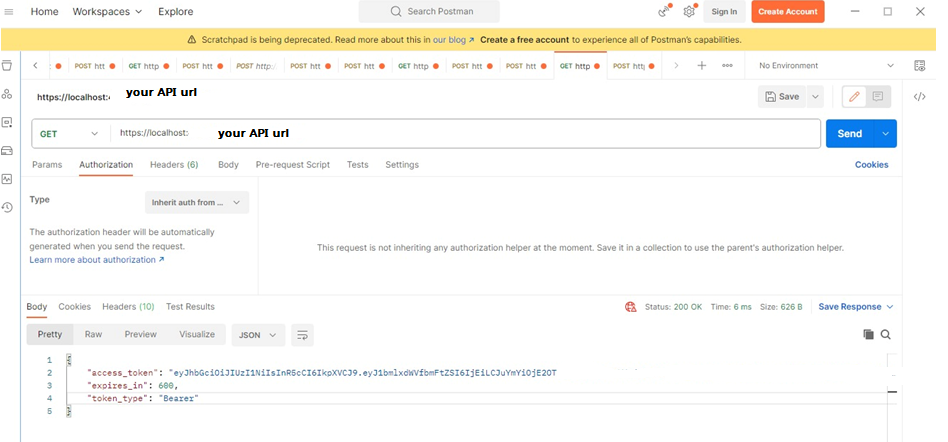Open the response Cookies tab
This screenshot has height=442, width=948.
(x=74, y=307)
